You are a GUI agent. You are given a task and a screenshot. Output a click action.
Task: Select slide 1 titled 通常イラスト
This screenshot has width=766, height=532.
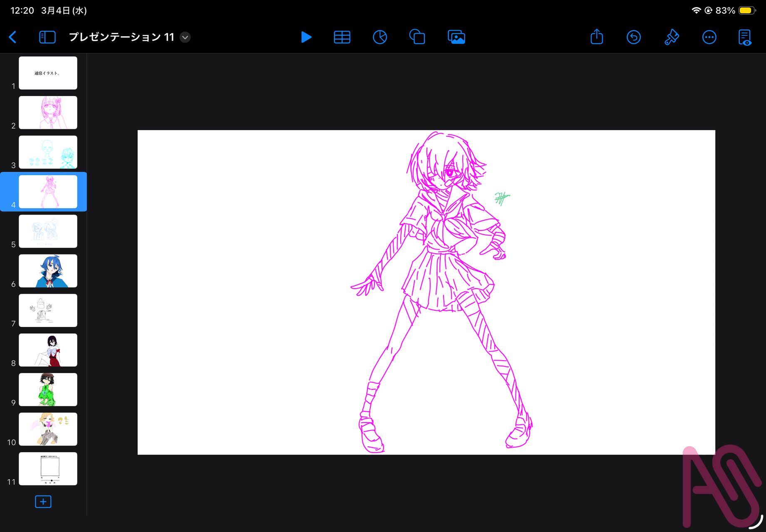48,73
